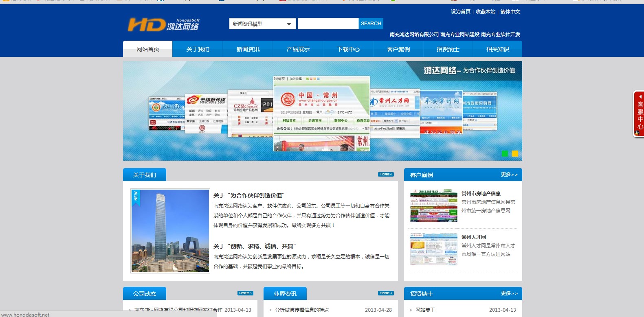The height and width of the screenshot is (317, 644).
Task: Click the skyscraper building image
Action: click(170, 231)
